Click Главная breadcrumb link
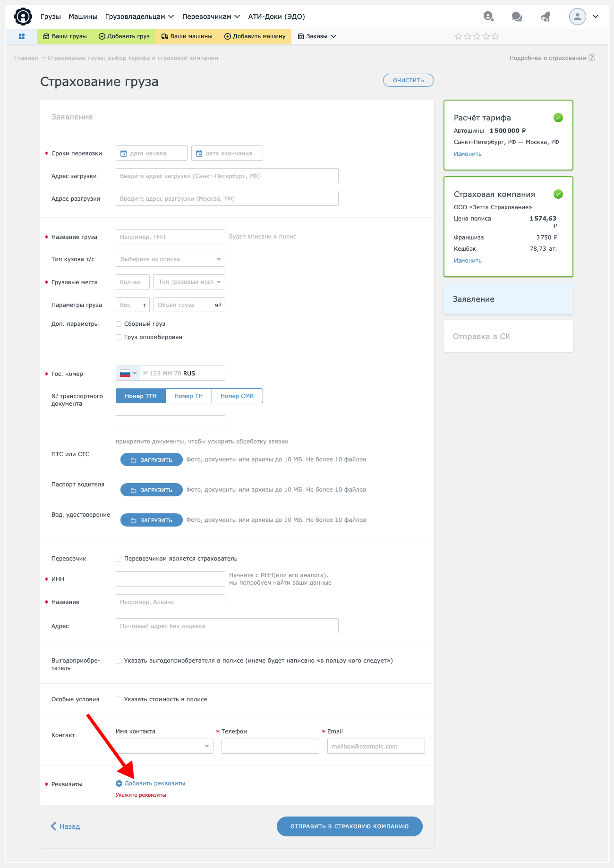 click(26, 58)
